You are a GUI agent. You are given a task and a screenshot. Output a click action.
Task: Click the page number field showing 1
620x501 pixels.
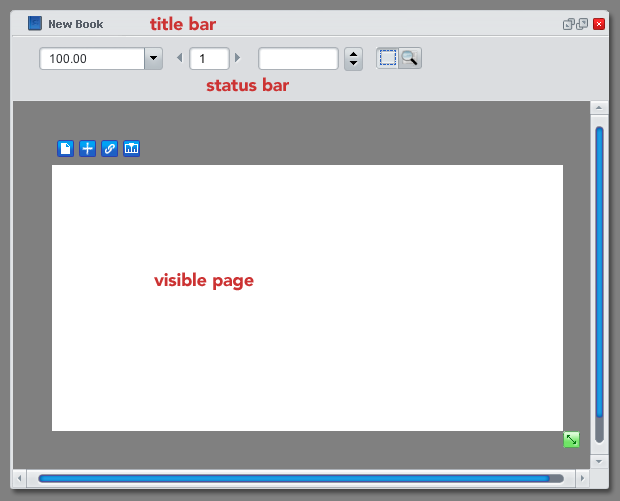209,59
